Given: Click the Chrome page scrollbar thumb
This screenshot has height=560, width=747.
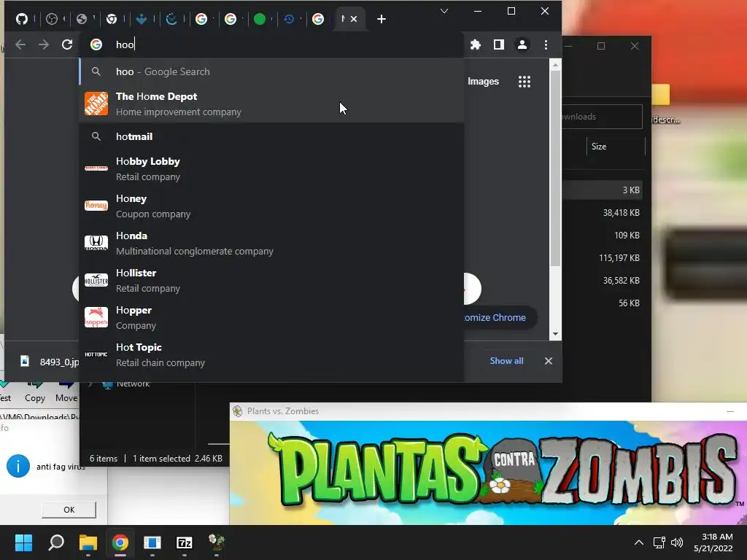Looking at the screenshot, I should click(x=555, y=168).
